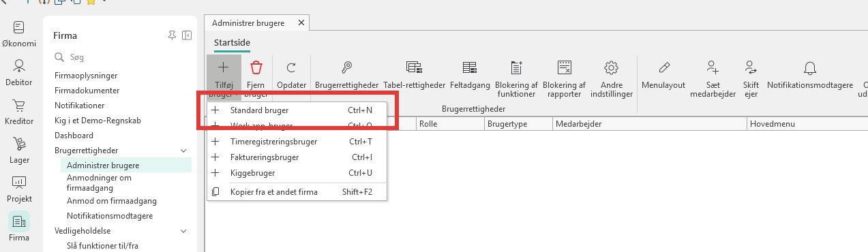Select Kopier fra et andet firma
The height and width of the screenshot is (252, 868).
point(297,192)
